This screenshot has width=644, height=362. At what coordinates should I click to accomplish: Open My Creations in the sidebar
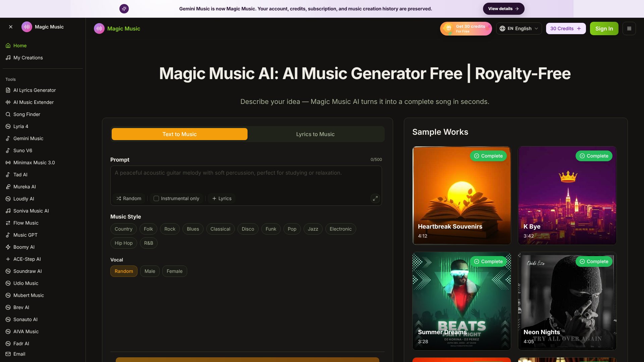pyautogui.click(x=43, y=58)
